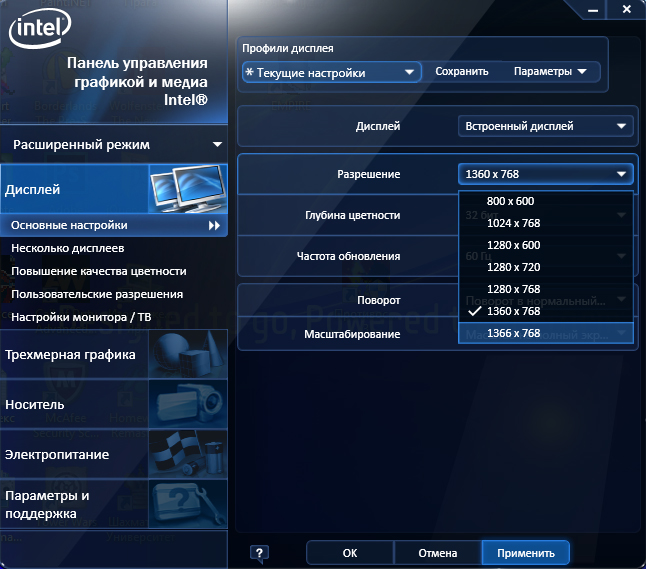The image size is (646, 569).
Task: Close the Intel control panel window
Action: tap(627, 9)
